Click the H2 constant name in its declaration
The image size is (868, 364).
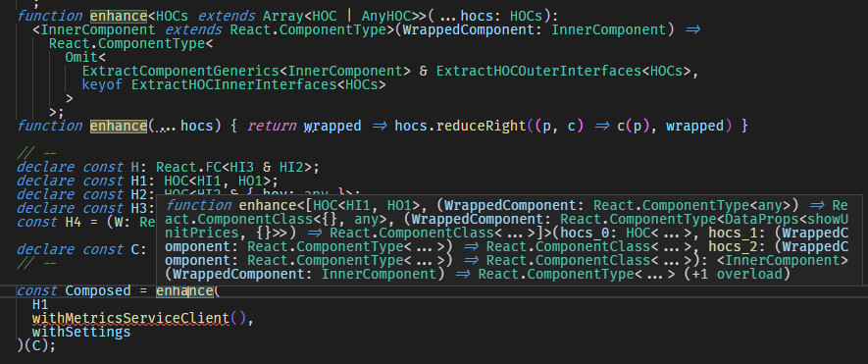139,194
